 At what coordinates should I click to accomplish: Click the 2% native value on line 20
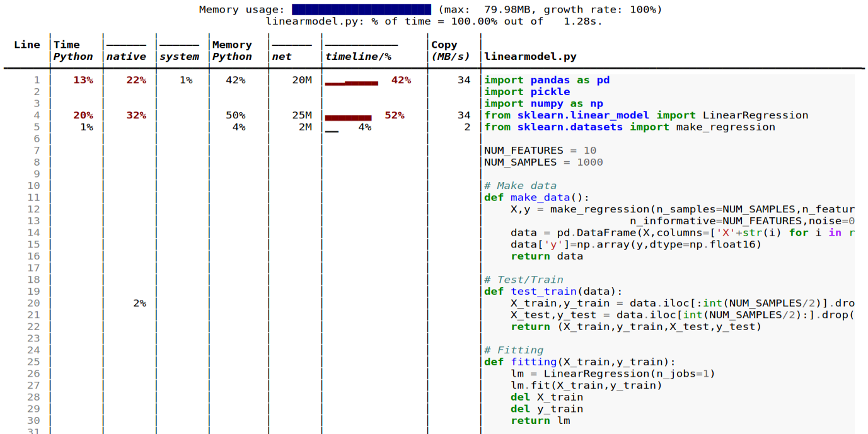[139, 303]
